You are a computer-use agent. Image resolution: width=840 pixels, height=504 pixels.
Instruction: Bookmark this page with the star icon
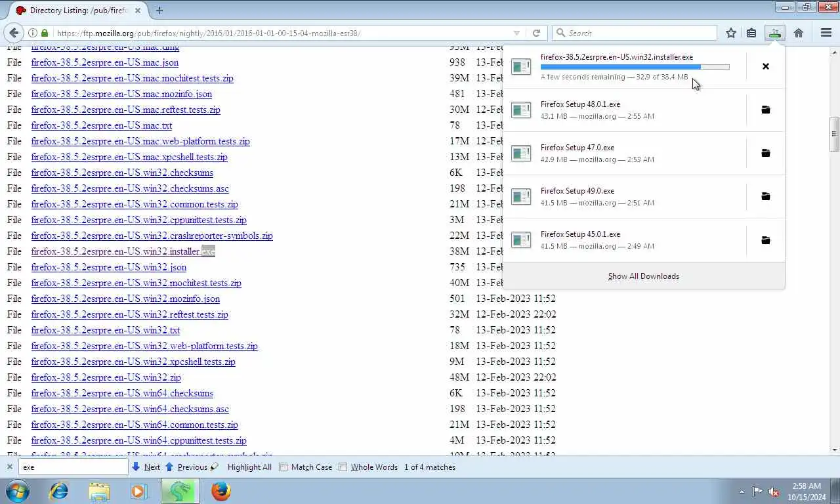pyautogui.click(x=731, y=33)
